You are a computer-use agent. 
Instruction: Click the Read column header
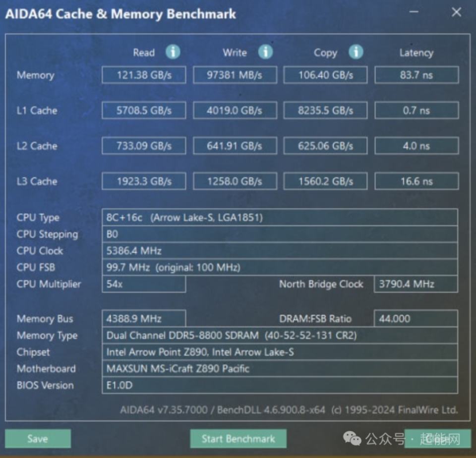[x=144, y=53]
